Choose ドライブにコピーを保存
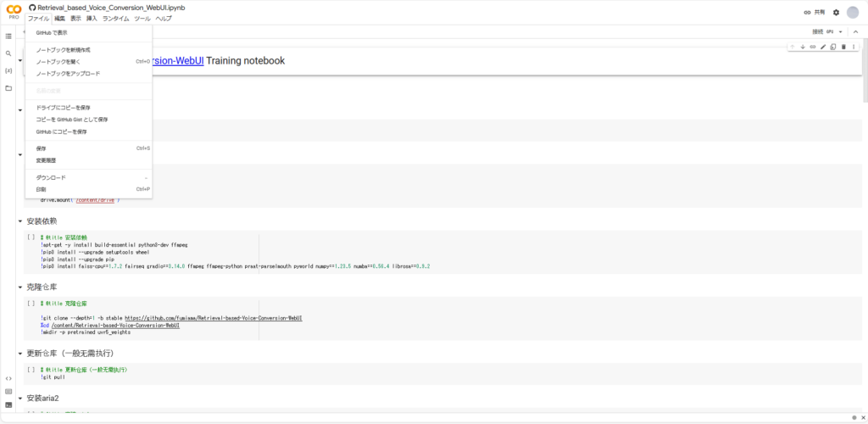Image resolution: width=868 pixels, height=424 pixels. 88,108
